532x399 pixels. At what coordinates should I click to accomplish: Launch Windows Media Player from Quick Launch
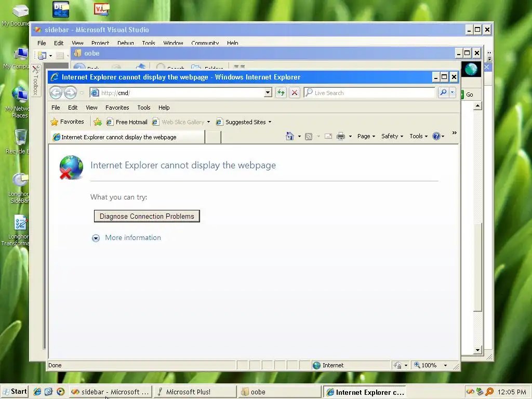[60, 392]
